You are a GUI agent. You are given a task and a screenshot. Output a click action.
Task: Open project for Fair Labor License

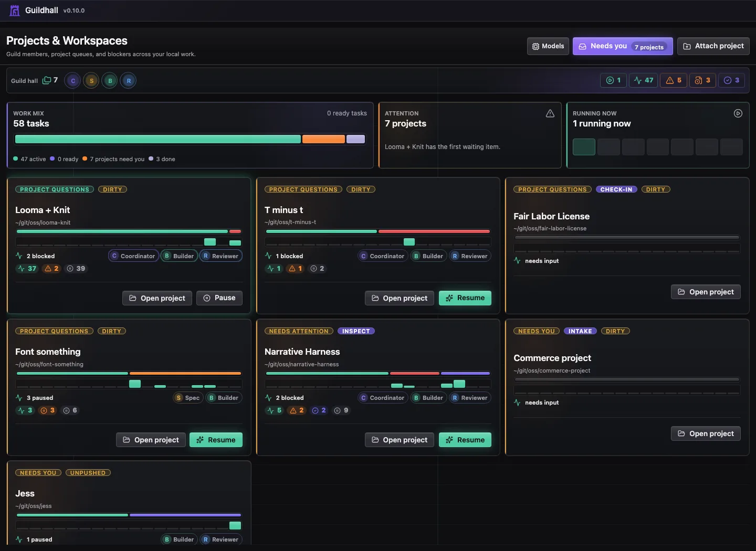tap(706, 292)
